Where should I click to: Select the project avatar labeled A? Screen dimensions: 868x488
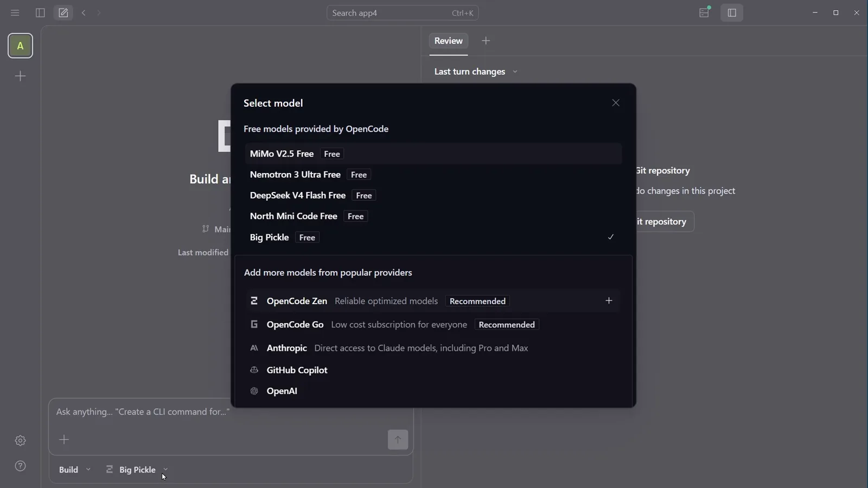point(20,46)
